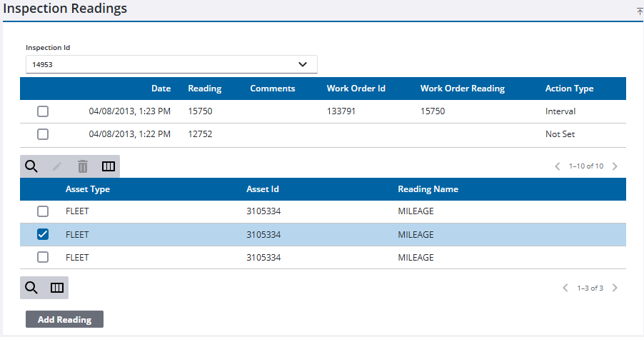Collapse panel with top-right arrow icon
This screenshot has width=644, height=337.
coord(640,11)
